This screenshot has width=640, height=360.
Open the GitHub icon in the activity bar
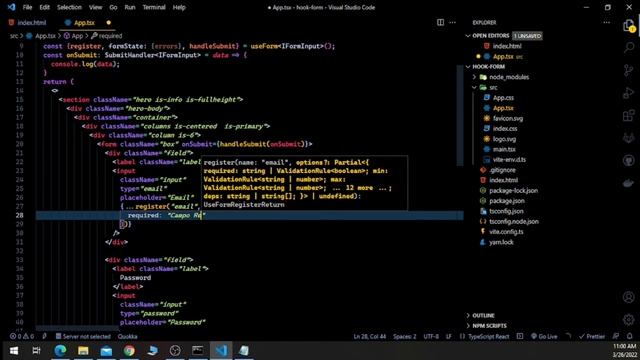(629, 160)
